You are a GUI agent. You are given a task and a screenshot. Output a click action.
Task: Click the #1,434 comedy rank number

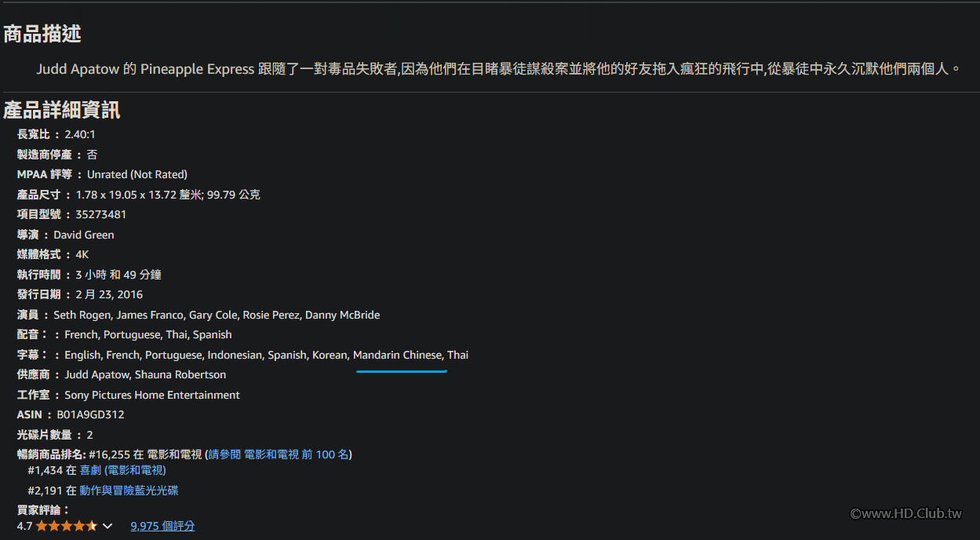45,470
